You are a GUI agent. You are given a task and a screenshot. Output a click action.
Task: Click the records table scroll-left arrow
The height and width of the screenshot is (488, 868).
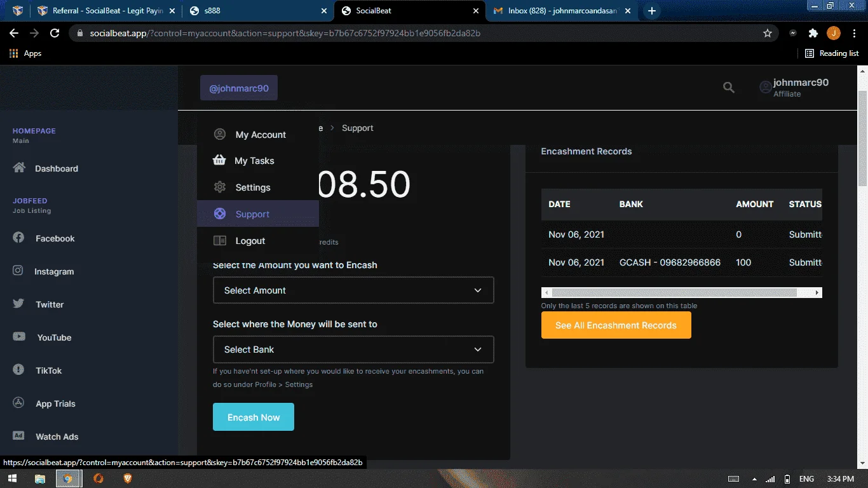pyautogui.click(x=546, y=293)
